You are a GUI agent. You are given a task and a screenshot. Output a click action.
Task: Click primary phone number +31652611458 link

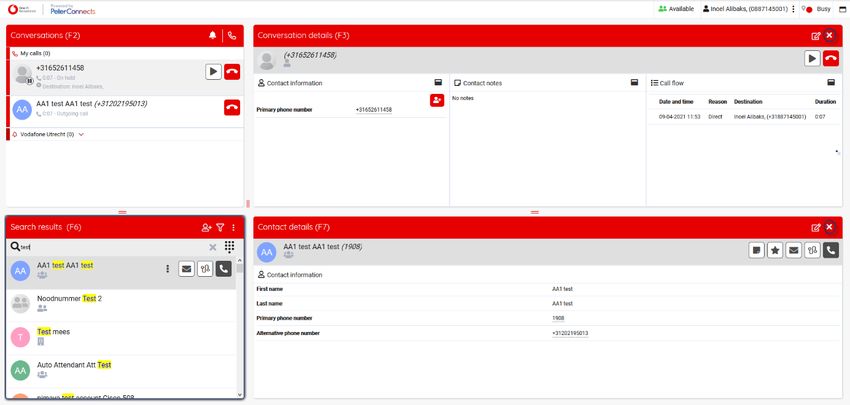click(x=374, y=110)
